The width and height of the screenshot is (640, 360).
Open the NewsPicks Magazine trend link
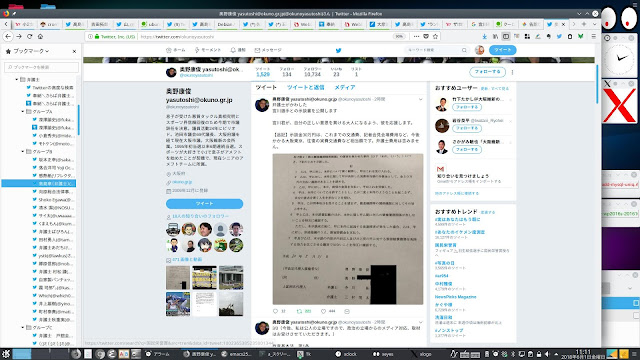point(455,297)
